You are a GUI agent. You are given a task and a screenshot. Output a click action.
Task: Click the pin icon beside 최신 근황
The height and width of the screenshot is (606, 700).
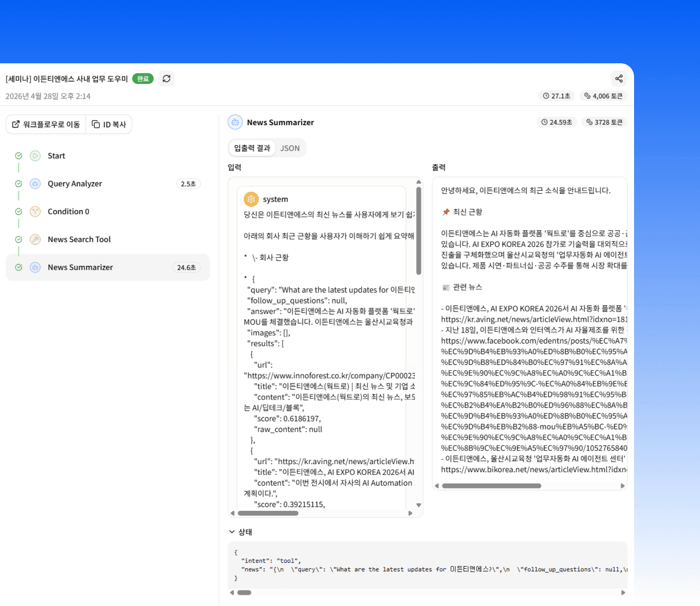(x=446, y=212)
